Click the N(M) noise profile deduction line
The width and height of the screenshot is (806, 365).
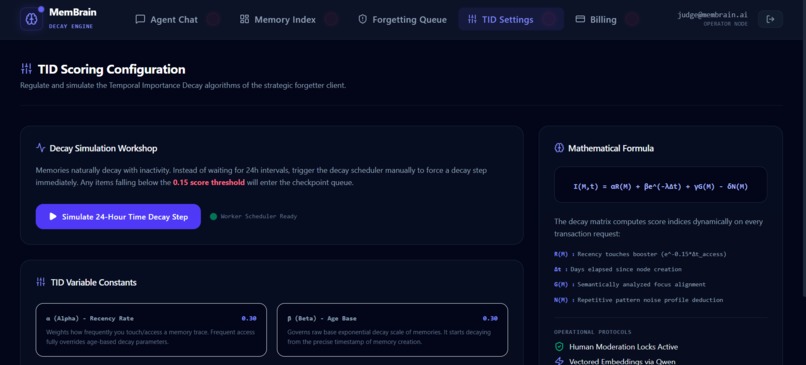click(x=638, y=300)
